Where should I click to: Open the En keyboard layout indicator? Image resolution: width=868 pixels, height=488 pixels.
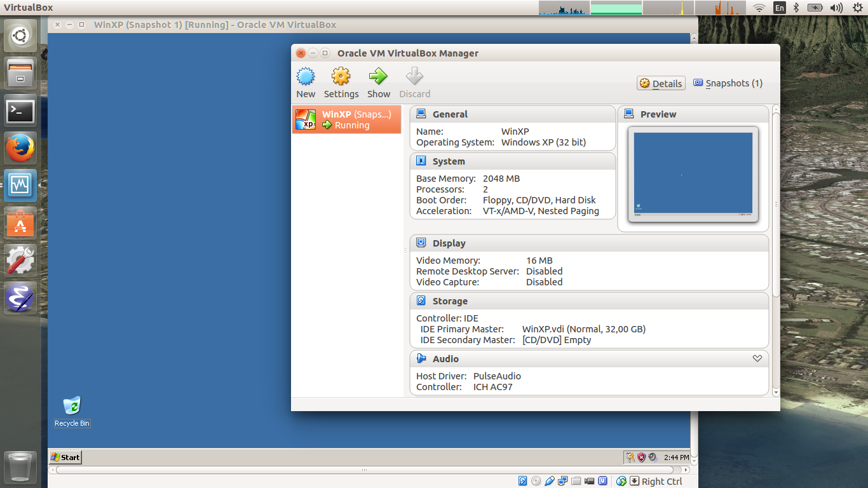coord(779,8)
